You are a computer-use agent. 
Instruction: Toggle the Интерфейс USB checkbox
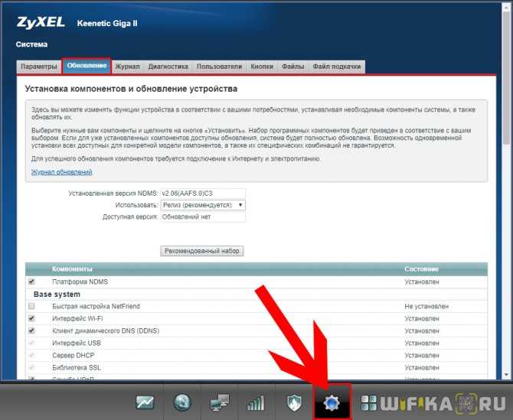point(31,343)
